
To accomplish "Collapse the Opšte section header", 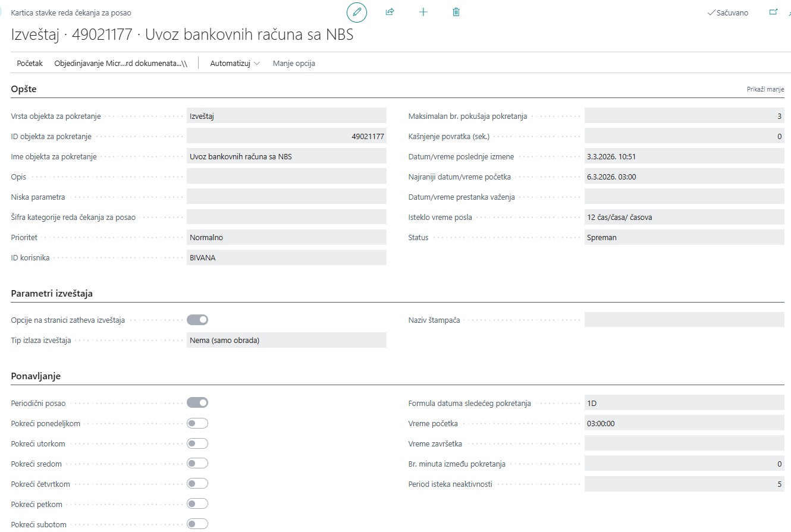I will (x=24, y=89).
